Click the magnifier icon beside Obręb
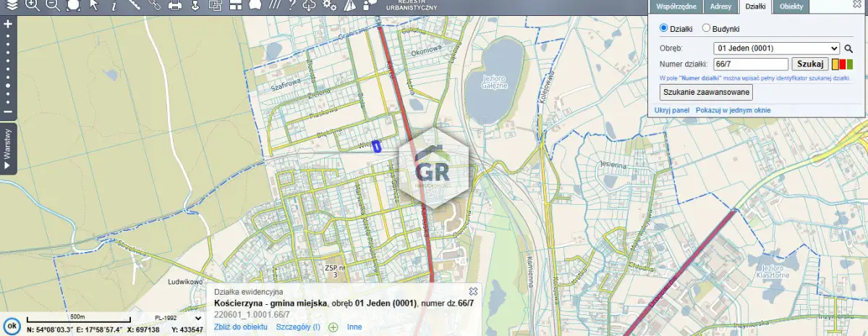This screenshot has width=868, height=336. click(849, 49)
